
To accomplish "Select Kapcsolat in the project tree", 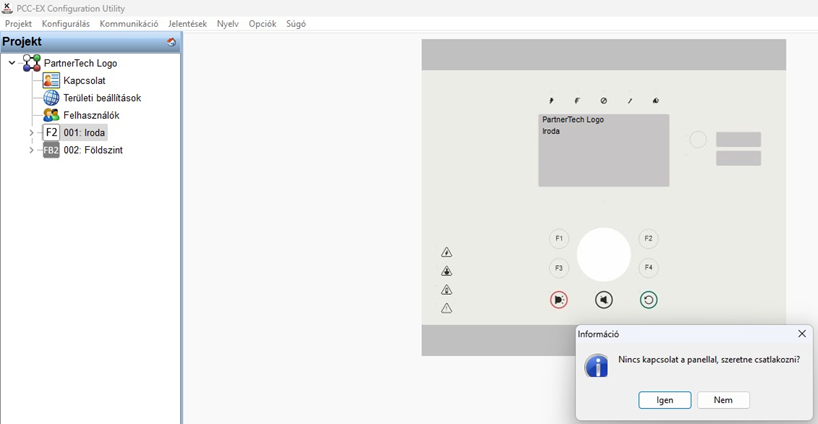I will 85,81.
